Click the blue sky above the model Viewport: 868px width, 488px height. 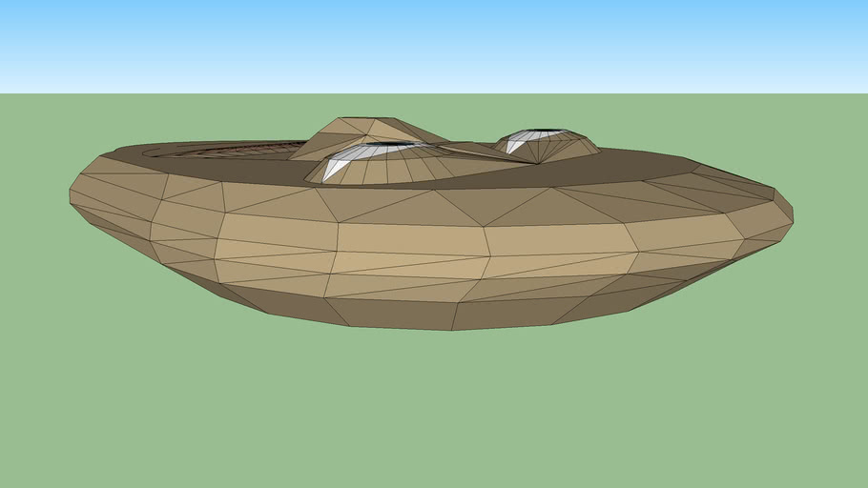(434, 43)
